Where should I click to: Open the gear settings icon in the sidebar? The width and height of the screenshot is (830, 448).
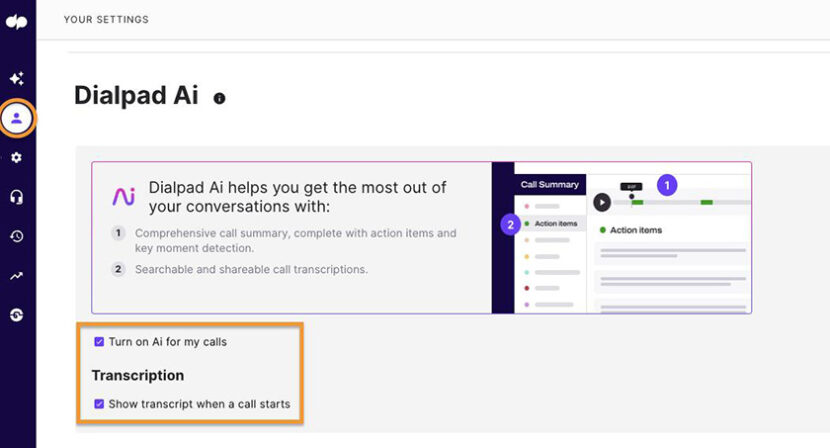click(17, 158)
